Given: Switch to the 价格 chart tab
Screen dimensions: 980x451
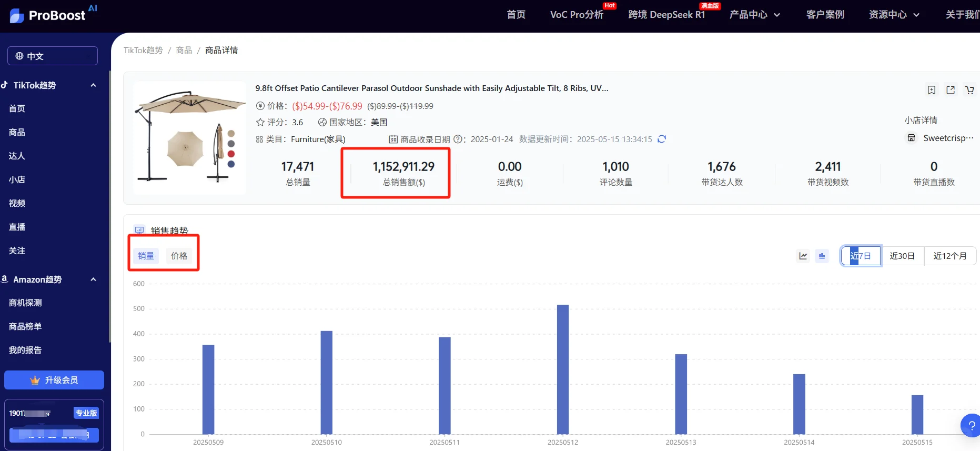Looking at the screenshot, I should point(179,256).
